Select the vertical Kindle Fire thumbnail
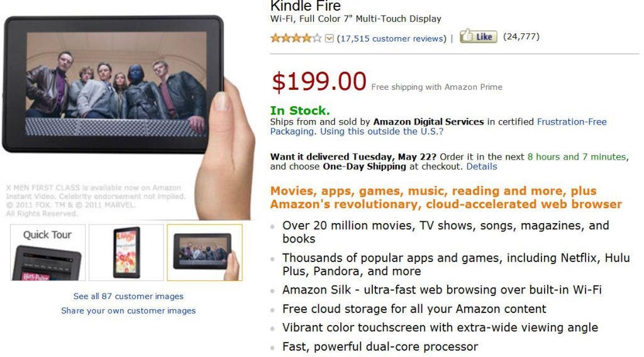This screenshot has width=644, height=357. click(x=126, y=253)
